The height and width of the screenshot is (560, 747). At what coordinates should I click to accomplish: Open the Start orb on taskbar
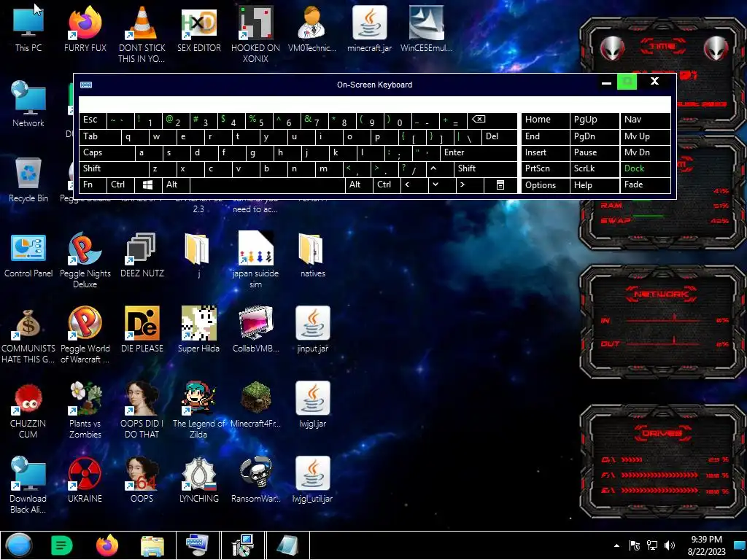[18, 545]
